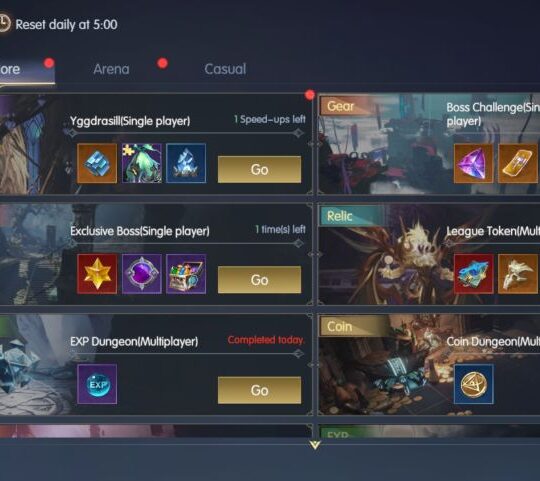Click Go for Yggdrasill single player

tap(259, 169)
